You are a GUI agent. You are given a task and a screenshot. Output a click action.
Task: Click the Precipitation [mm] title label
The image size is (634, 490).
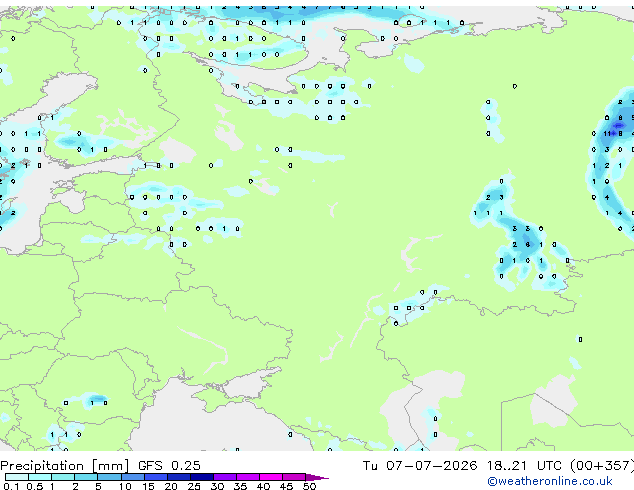(65, 465)
